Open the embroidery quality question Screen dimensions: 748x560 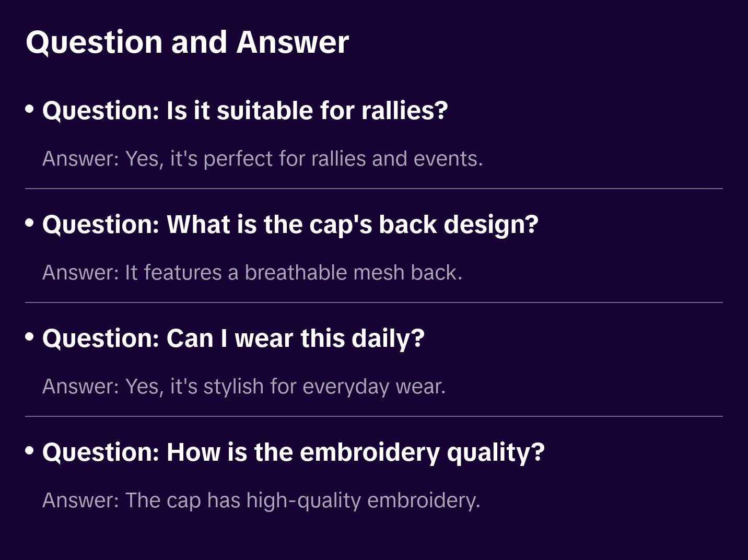[293, 452]
